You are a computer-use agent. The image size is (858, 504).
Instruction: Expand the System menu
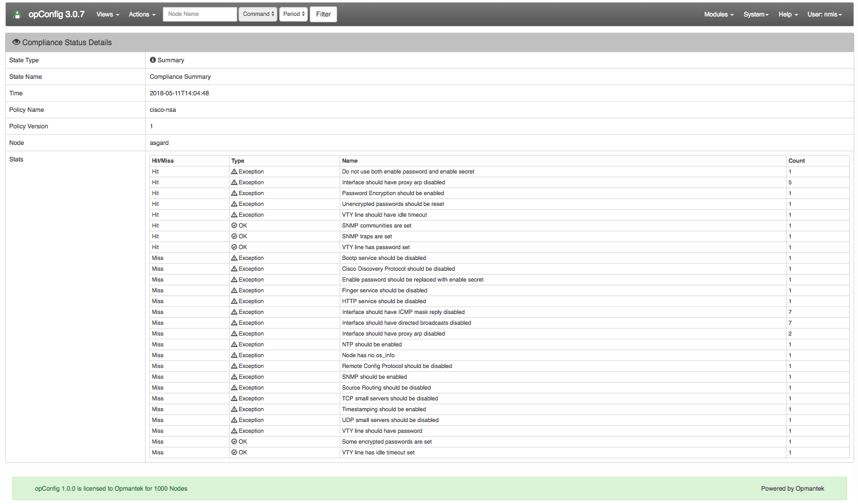pyautogui.click(x=756, y=14)
